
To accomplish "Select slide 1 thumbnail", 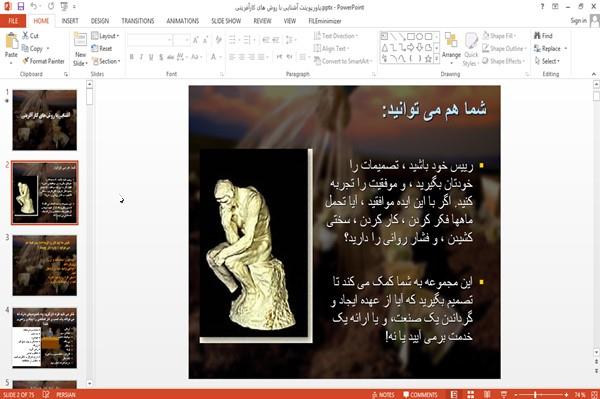I will (x=44, y=120).
